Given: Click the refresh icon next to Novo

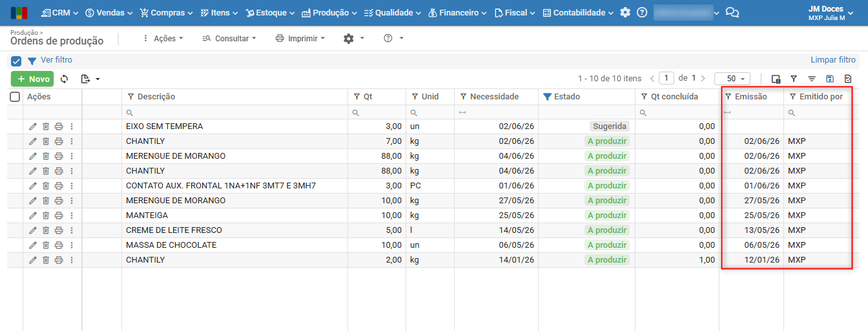Looking at the screenshot, I should [x=64, y=79].
